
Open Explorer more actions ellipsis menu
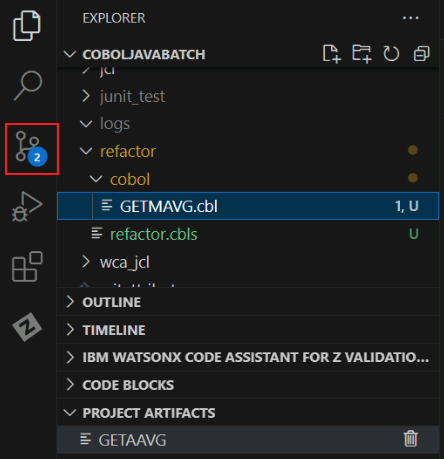click(411, 18)
